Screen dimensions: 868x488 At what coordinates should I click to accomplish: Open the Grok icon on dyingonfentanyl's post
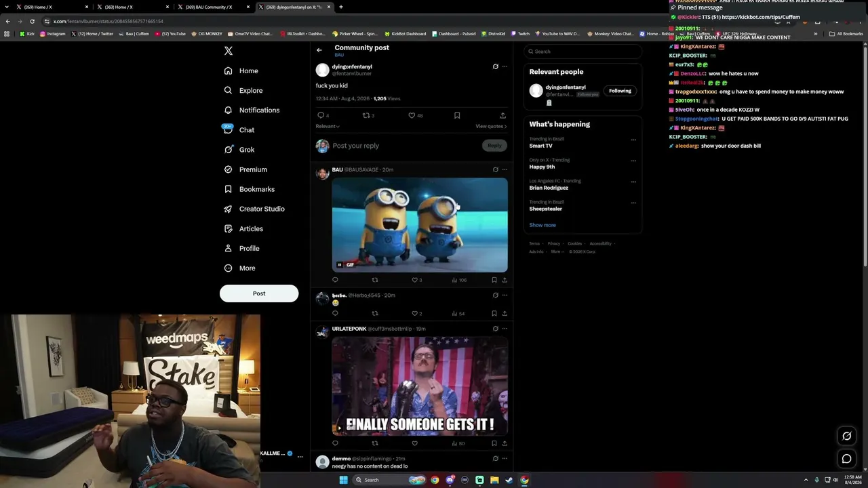point(495,66)
